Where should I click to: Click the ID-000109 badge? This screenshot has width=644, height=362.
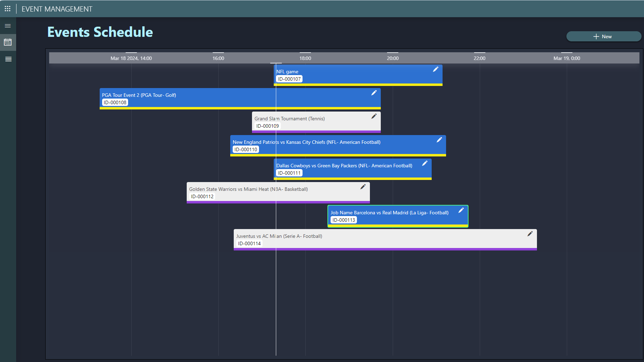click(x=267, y=126)
